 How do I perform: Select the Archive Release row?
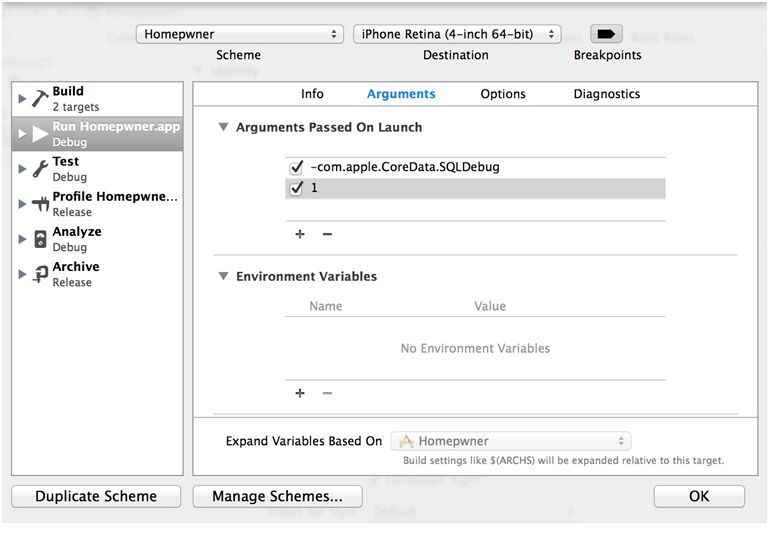pos(97,274)
